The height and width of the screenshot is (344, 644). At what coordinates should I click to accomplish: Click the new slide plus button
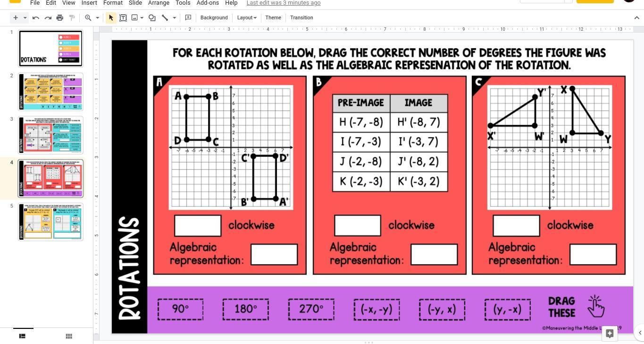[16, 17]
